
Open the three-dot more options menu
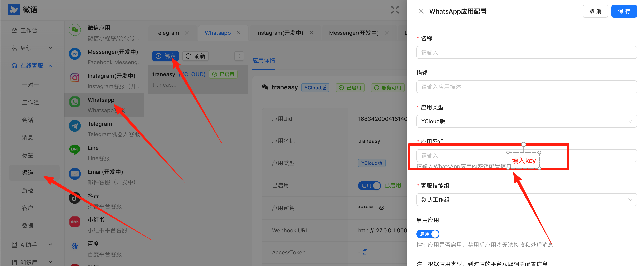tap(239, 56)
